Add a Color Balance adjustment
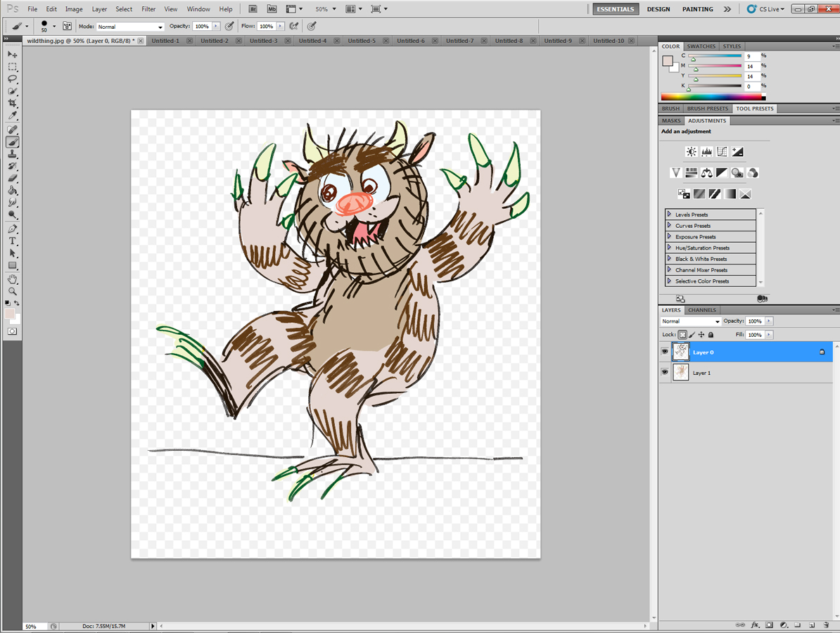The height and width of the screenshot is (633, 840). 706,172
